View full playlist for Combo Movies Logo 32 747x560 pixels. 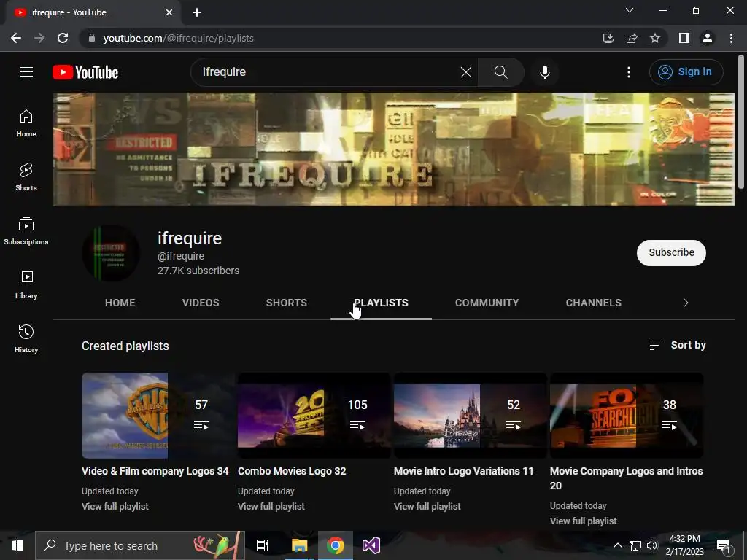pos(271,506)
